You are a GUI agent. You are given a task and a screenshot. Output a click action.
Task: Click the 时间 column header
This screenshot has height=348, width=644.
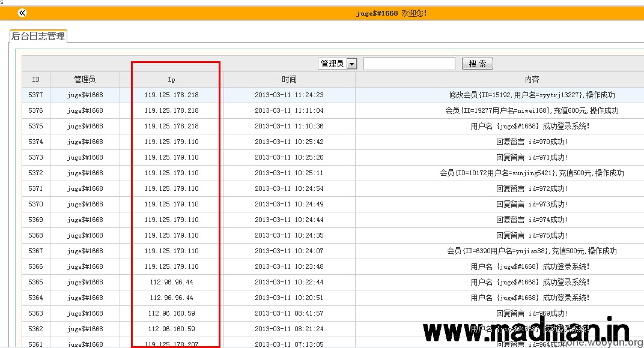click(x=289, y=79)
